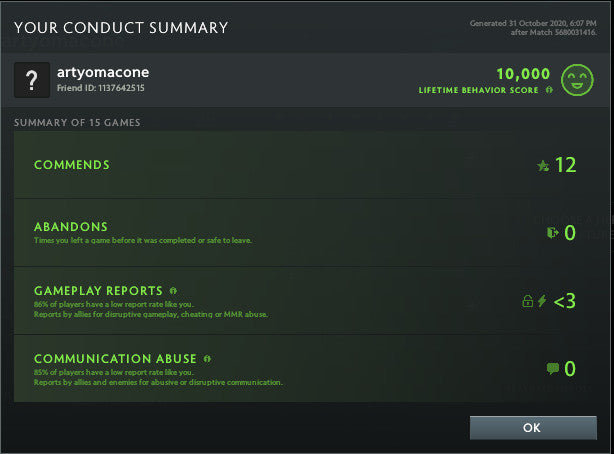Click the Your Conduct Summary title
This screenshot has height=454, width=614.
pos(120,28)
